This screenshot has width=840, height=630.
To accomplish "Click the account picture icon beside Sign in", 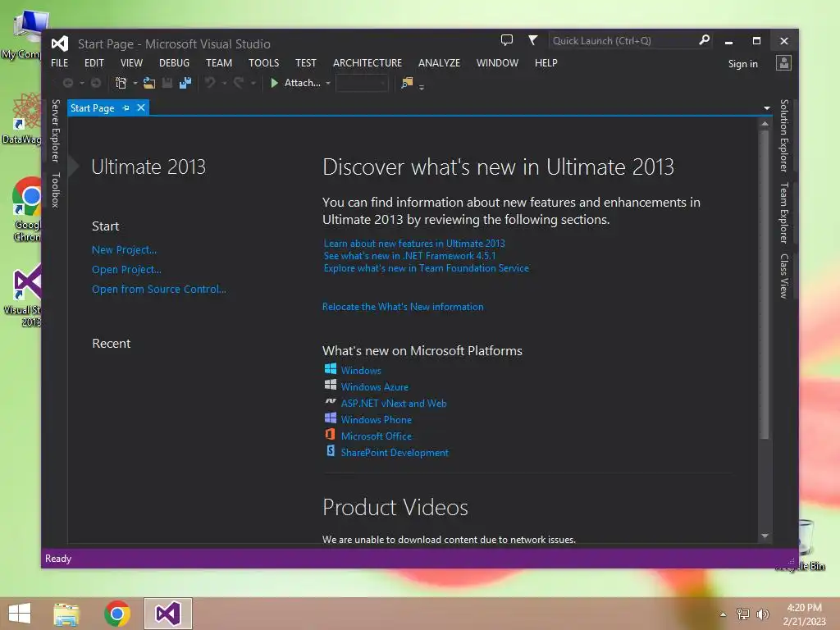I will (x=783, y=63).
